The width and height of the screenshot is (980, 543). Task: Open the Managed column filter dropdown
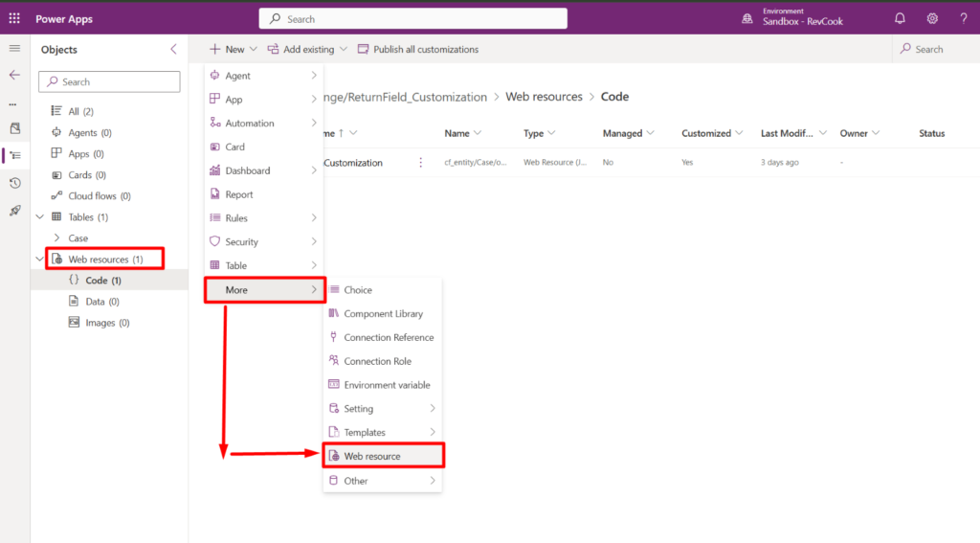651,133
